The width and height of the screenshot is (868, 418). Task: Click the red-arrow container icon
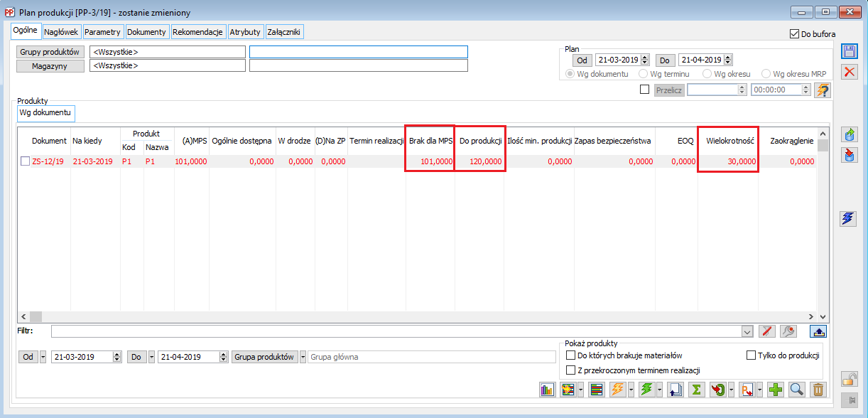pyautogui.click(x=849, y=155)
